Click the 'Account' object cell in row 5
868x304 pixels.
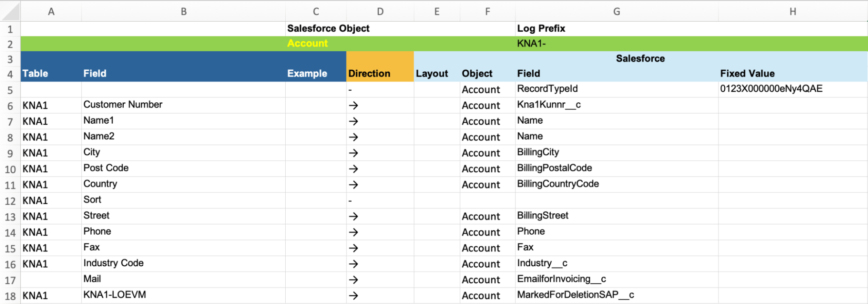[488, 90]
